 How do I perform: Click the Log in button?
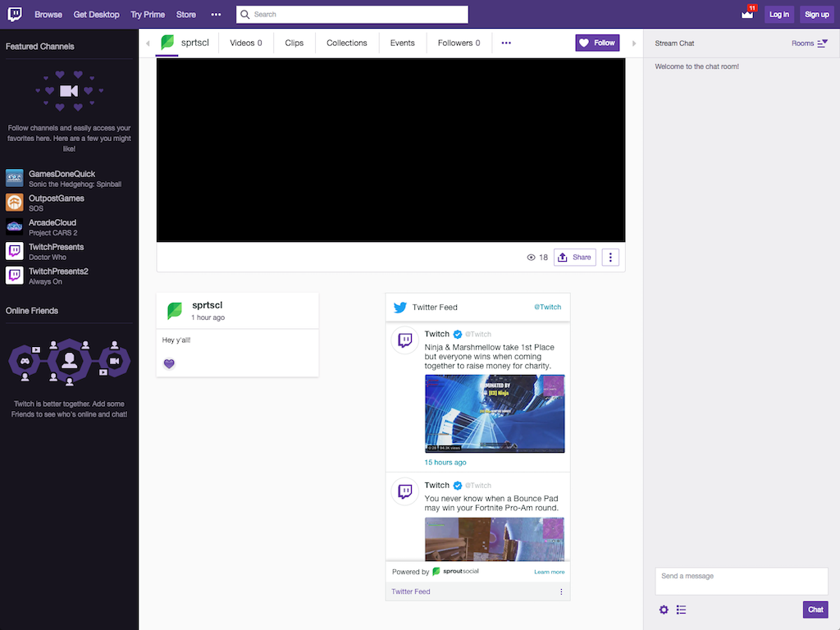(779, 15)
